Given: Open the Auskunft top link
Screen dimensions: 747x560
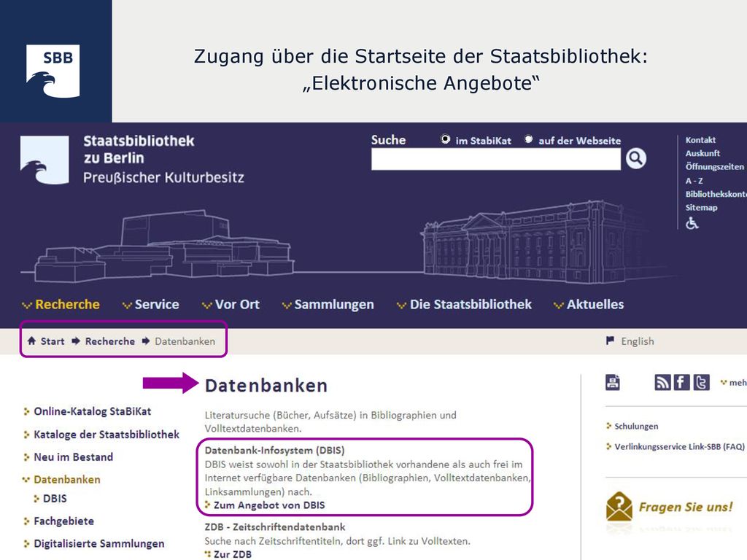Looking at the screenshot, I should (703, 153).
